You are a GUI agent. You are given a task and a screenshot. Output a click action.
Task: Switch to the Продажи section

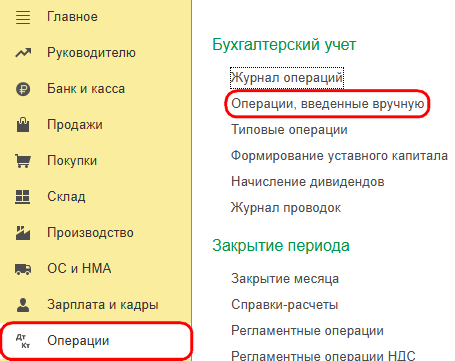point(75,125)
